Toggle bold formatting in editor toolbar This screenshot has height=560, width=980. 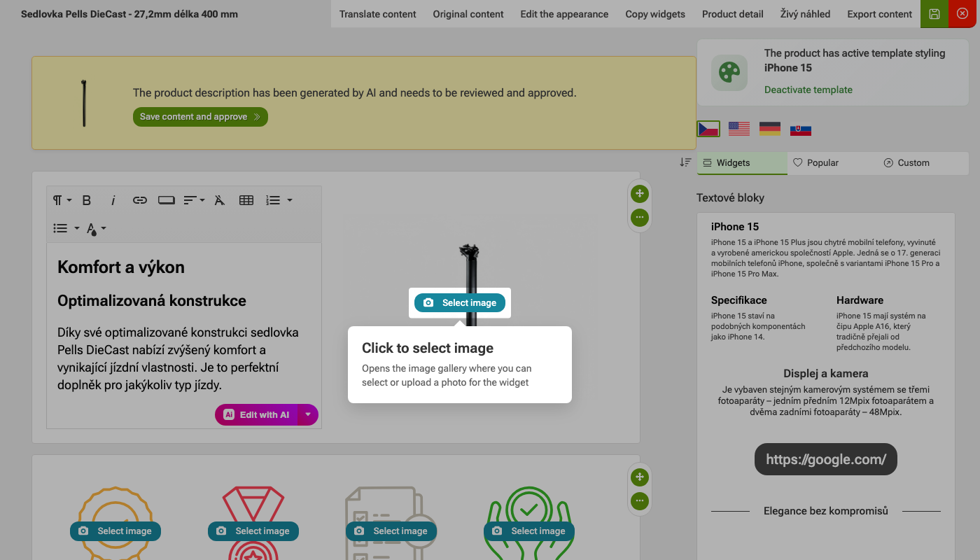click(87, 200)
